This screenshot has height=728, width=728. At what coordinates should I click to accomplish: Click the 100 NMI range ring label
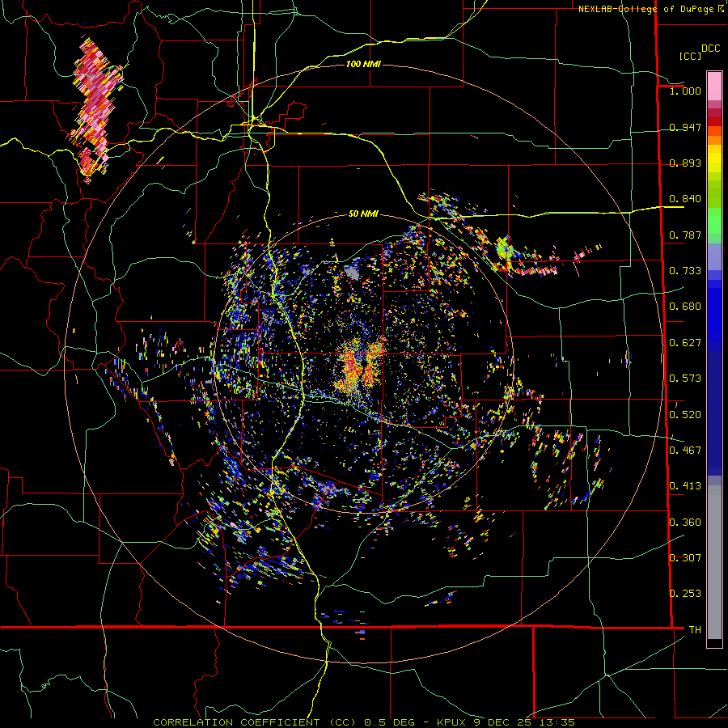coord(363,64)
